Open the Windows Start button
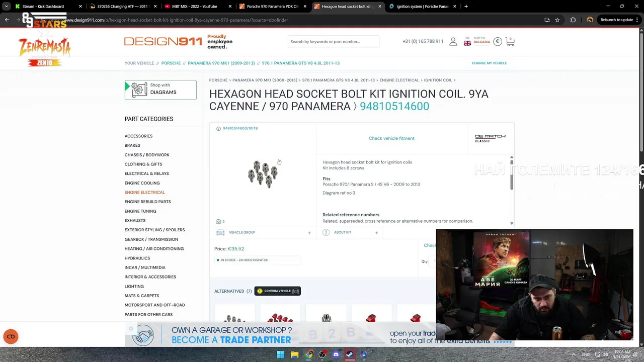Screen dimensions: 644x362 tap(280, 354)
